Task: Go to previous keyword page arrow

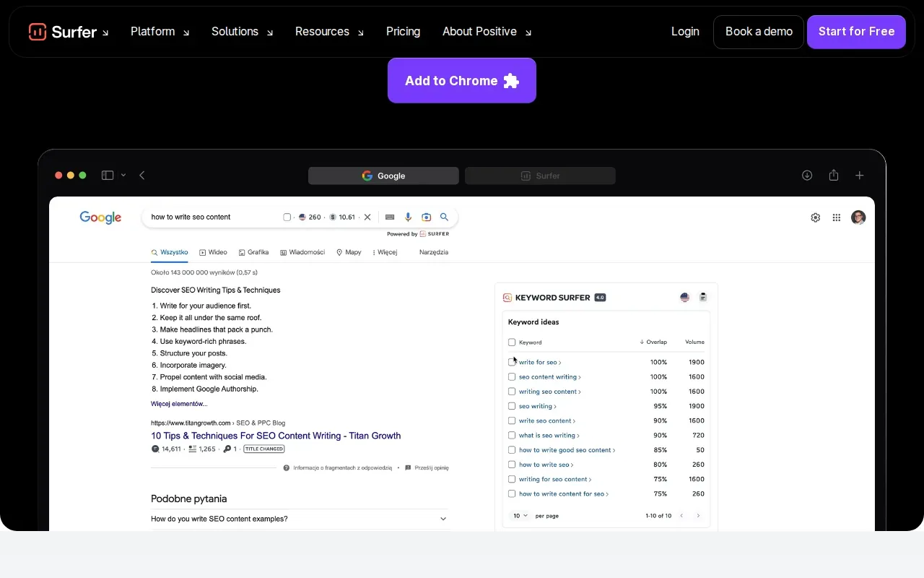Action: (681, 516)
